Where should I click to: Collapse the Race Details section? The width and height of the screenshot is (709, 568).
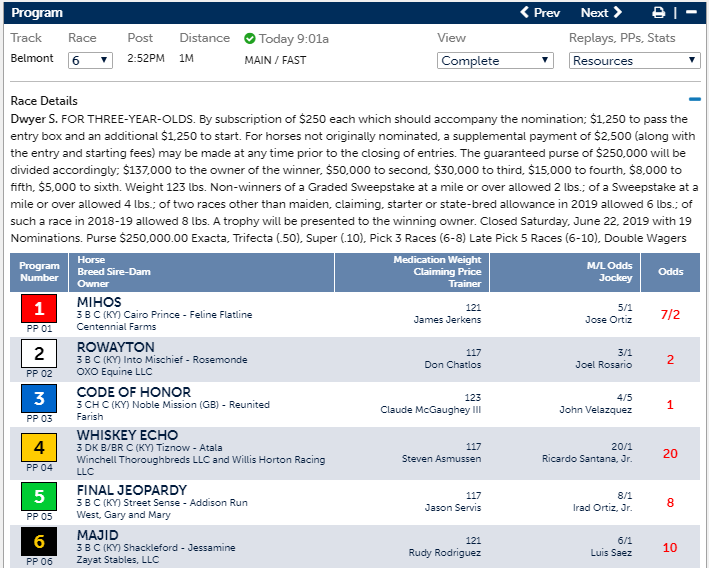pos(694,100)
